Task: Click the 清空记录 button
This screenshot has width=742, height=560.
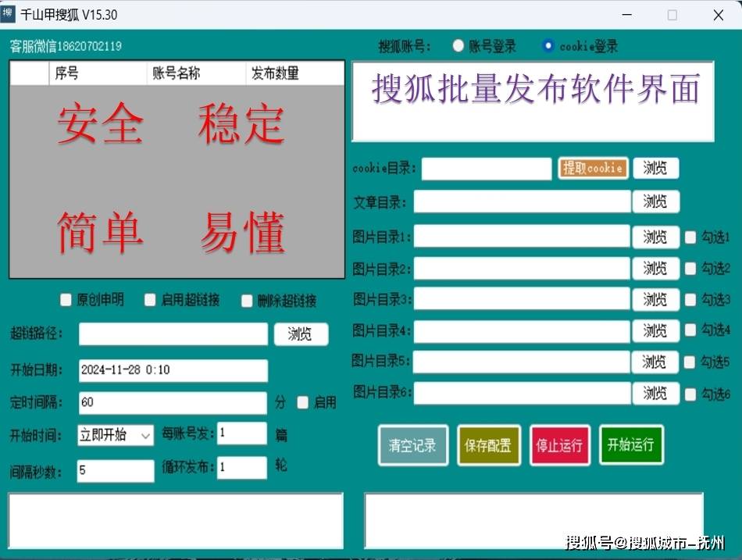Action: click(412, 445)
